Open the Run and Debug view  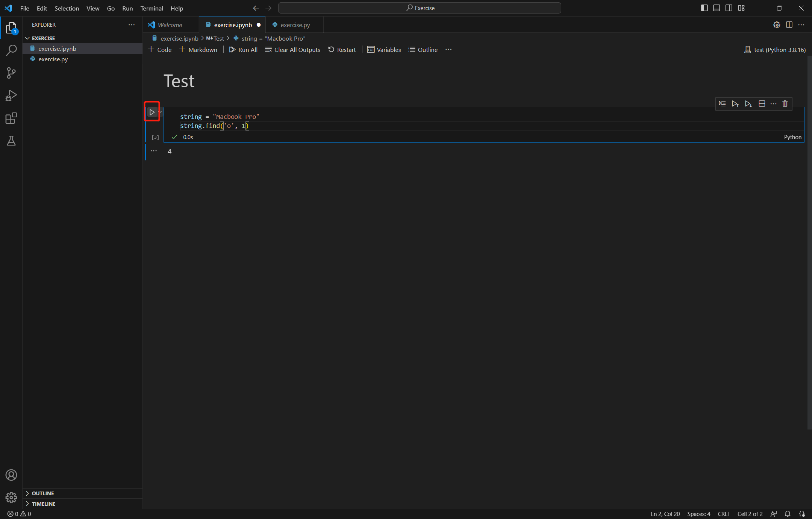click(11, 96)
